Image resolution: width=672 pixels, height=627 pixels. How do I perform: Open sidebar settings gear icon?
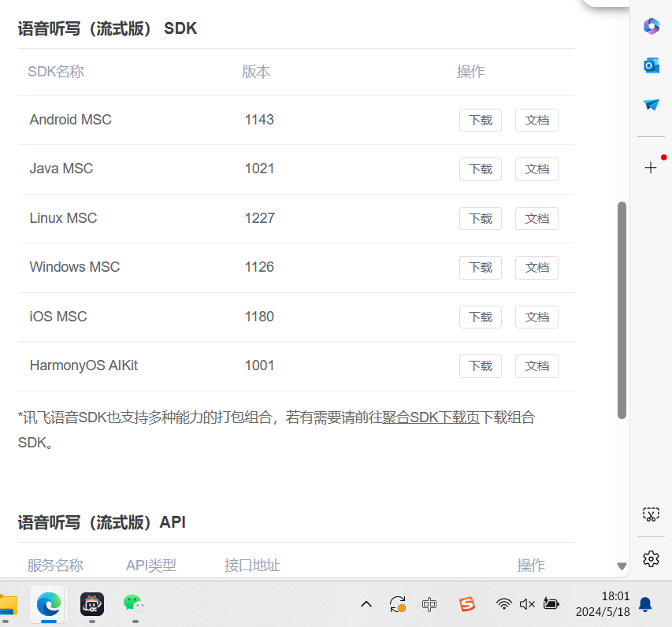pos(651,558)
